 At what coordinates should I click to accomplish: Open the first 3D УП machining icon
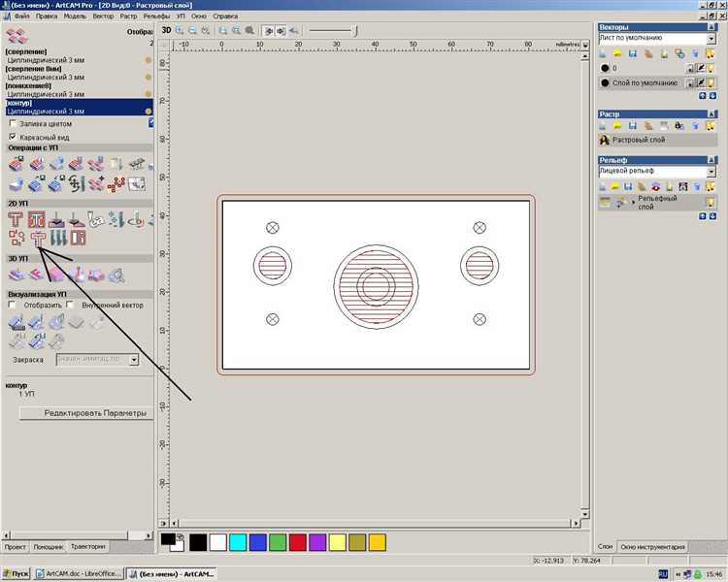pyautogui.click(x=17, y=275)
